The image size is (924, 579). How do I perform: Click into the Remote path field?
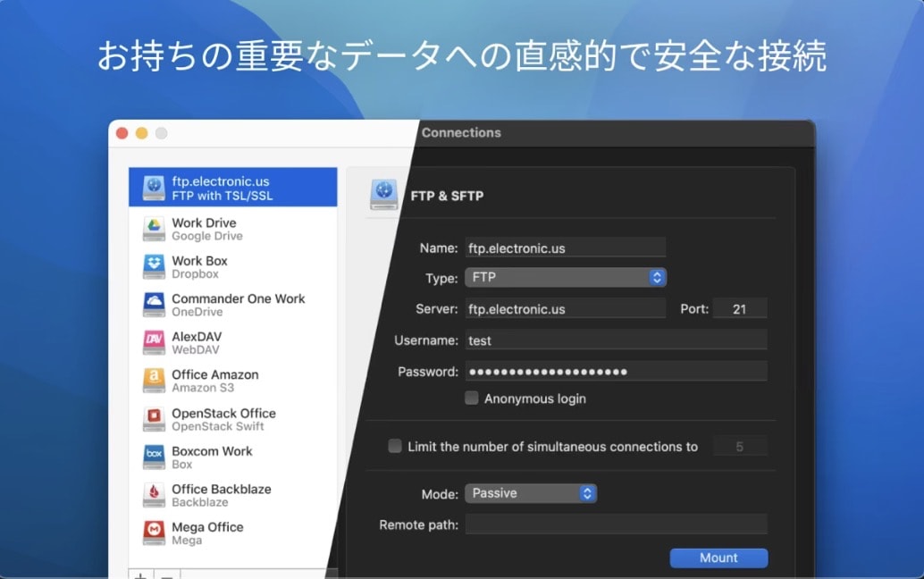coord(616,524)
